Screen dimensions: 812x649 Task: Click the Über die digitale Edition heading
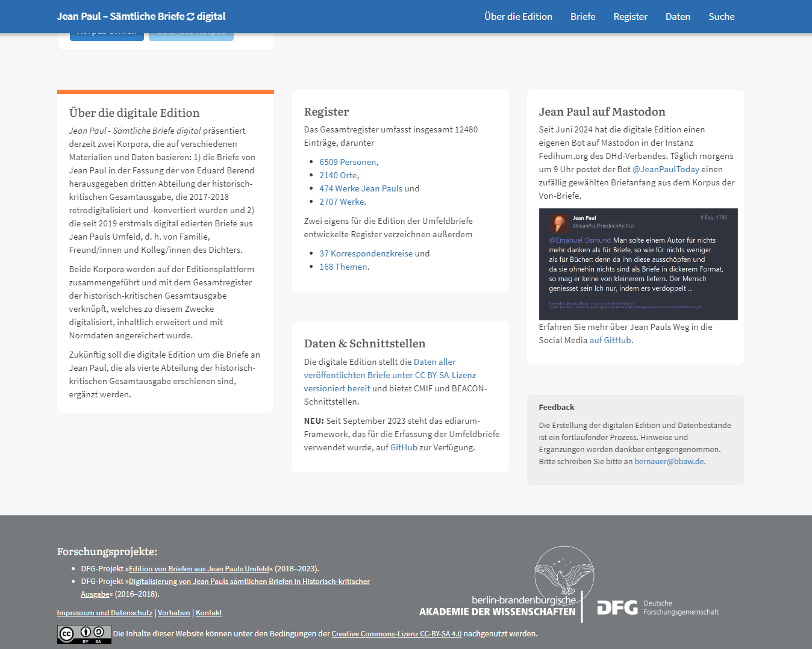click(x=134, y=113)
